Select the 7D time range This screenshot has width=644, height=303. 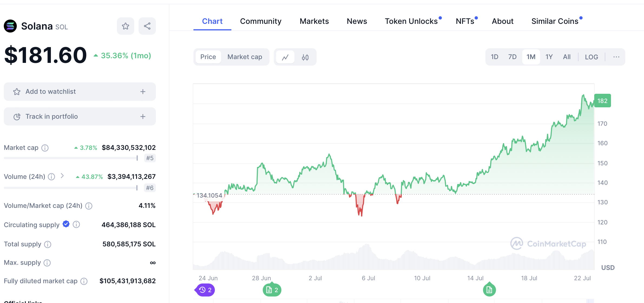click(x=512, y=57)
